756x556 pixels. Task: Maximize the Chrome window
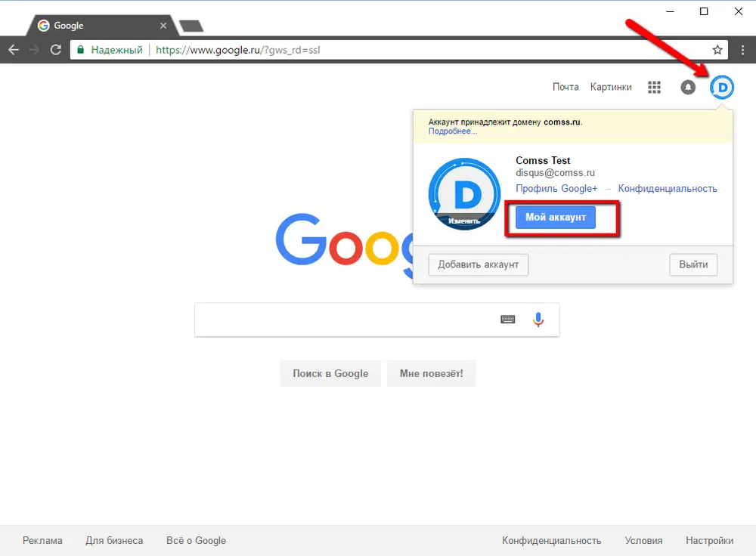(x=704, y=11)
